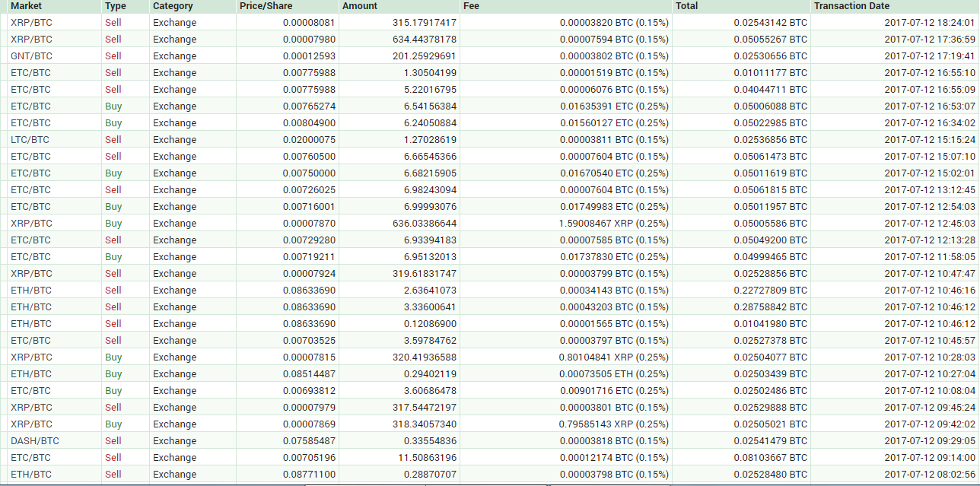
Task: Click the fee 0.00012174 BTC (0.15%)
Action: [614, 458]
